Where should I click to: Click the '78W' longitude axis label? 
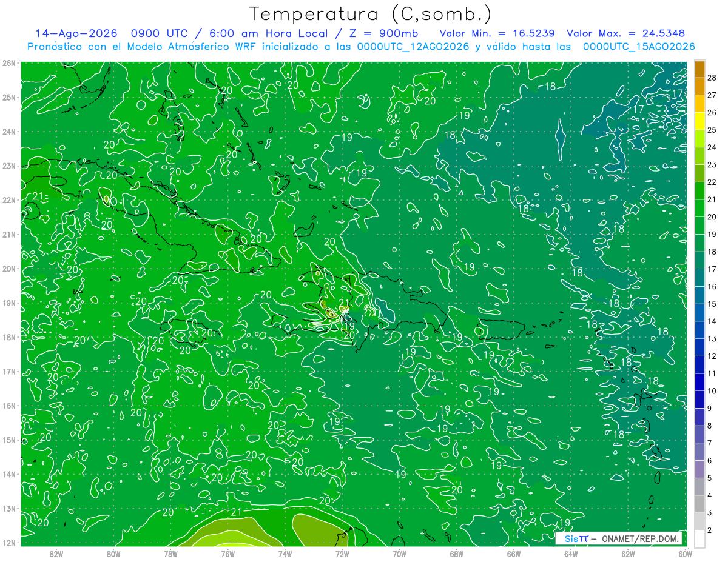(x=170, y=554)
